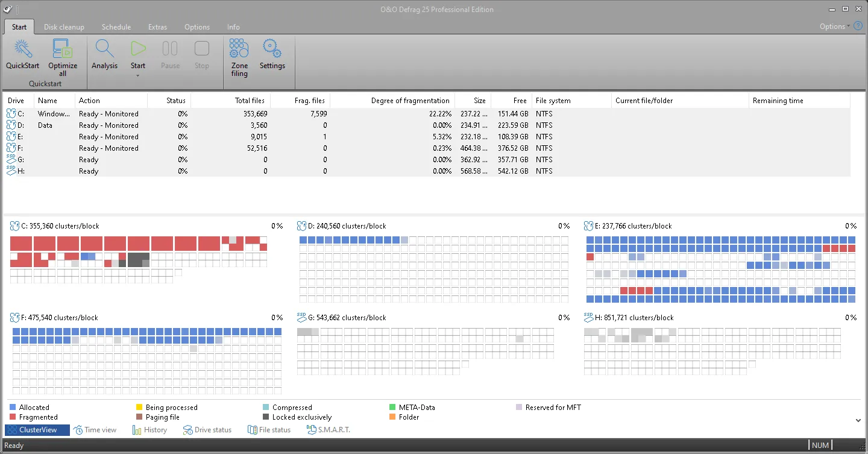Run Analysis with the magnifier icon
The width and height of the screenshot is (868, 454).
pos(104,49)
